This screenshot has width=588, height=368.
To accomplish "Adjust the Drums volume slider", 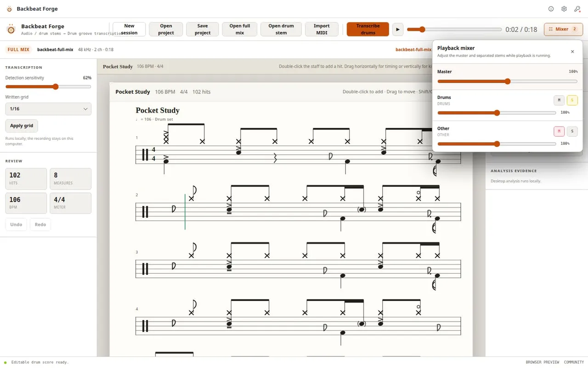I will coord(497,113).
